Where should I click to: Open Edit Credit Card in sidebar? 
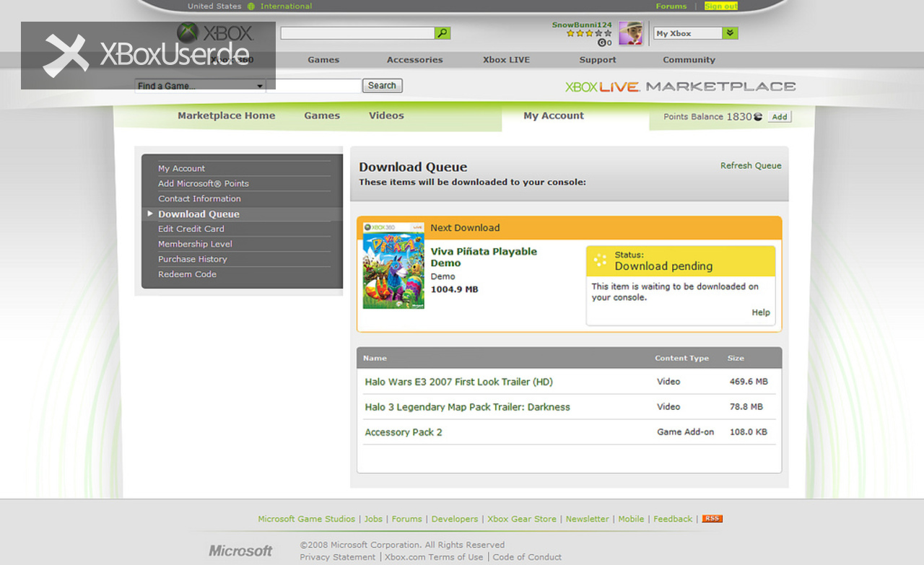click(x=191, y=229)
